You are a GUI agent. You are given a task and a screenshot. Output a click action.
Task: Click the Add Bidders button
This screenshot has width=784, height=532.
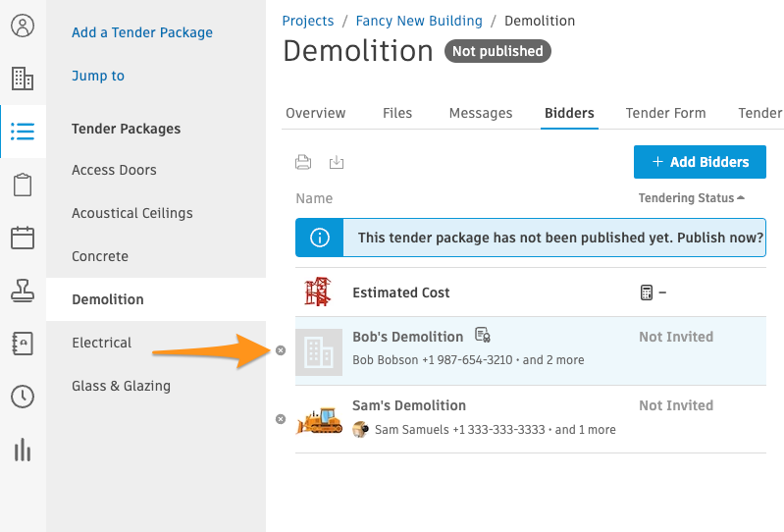tap(700, 162)
